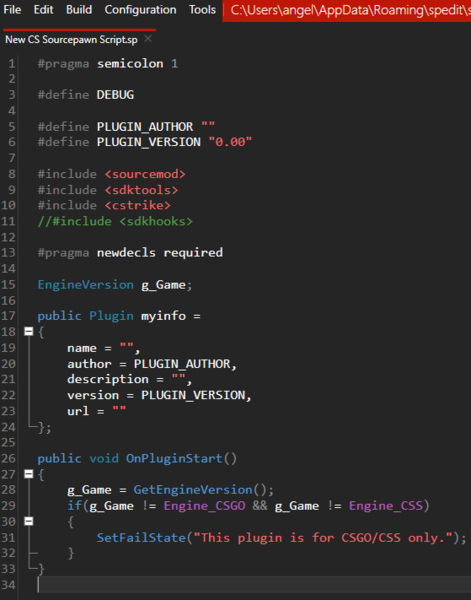This screenshot has width=471, height=600.
Task: Select the New CS Sourcepawn Script.sp tab
Action: click(71, 39)
